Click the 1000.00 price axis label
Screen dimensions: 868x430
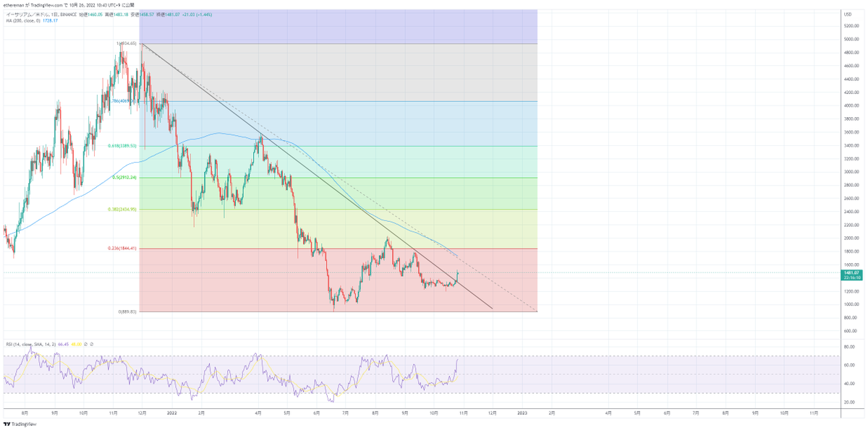point(851,304)
